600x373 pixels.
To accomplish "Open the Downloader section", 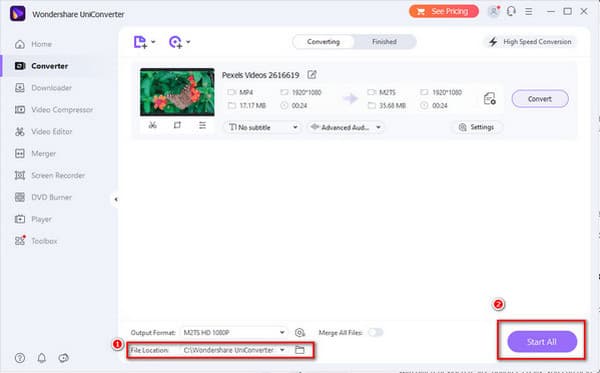I will pyautogui.click(x=43, y=88).
